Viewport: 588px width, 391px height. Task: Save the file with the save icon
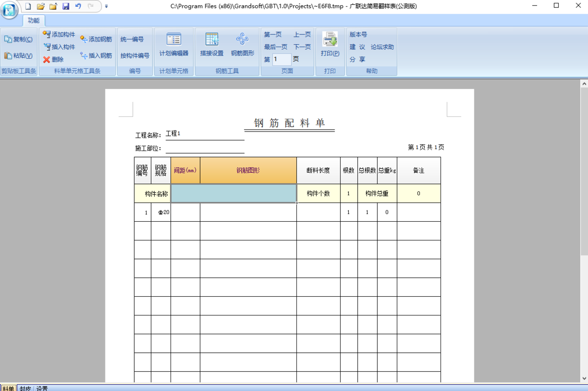pos(67,6)
